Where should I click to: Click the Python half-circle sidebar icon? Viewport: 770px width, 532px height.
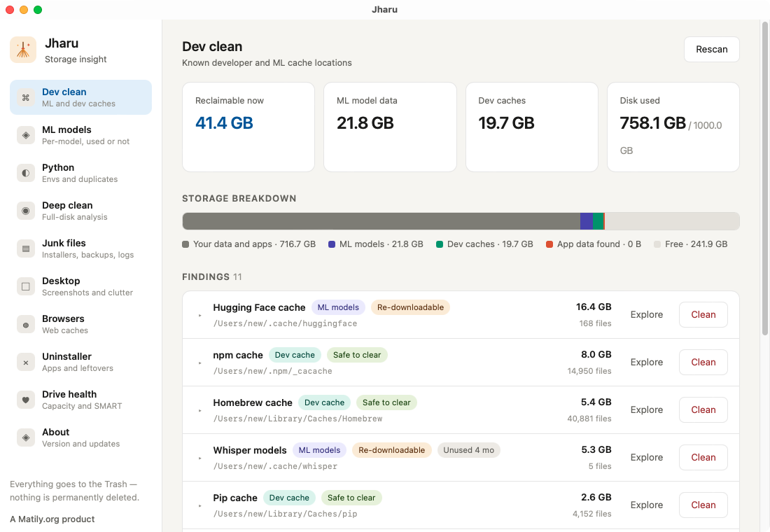(x=26, y=173)
